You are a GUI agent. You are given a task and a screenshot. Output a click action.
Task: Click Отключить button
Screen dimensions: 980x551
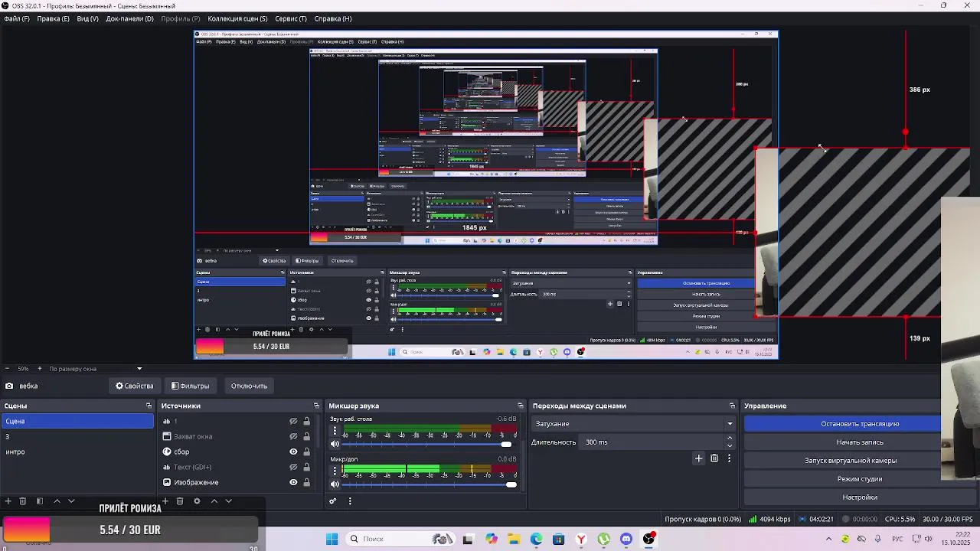(x=249, y=386)
